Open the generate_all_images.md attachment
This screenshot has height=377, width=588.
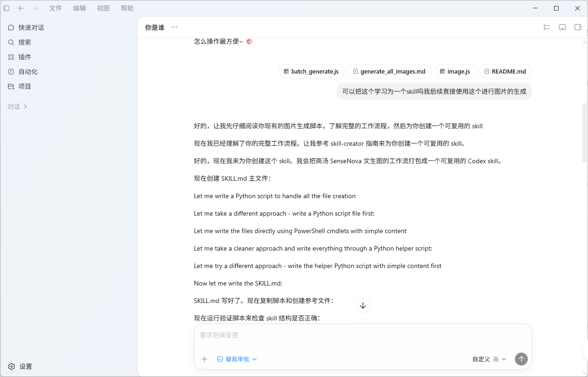[390, 72]
